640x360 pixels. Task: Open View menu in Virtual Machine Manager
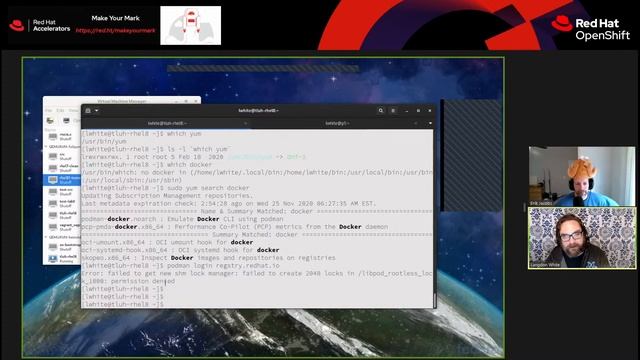(x=73, y=111)
